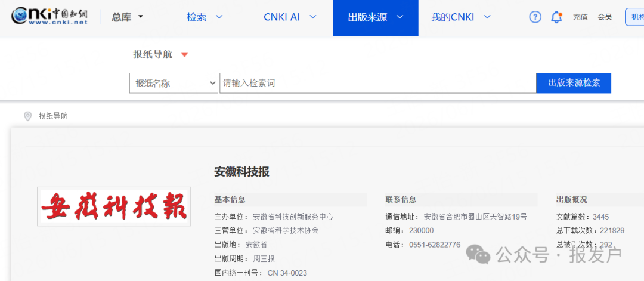This screenshot has height=281, width=644.
Task: Click the 出版概况 section header
Action: tap(572, 200)
